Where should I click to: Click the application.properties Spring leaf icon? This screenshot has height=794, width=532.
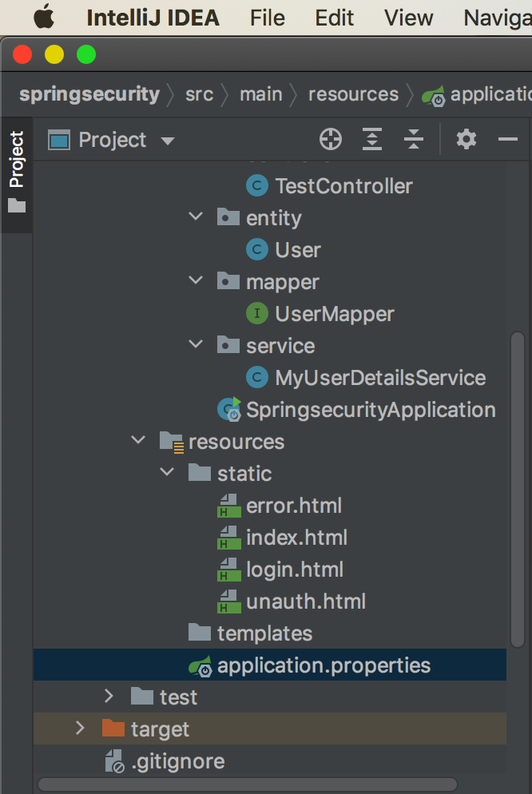(200, 665)
